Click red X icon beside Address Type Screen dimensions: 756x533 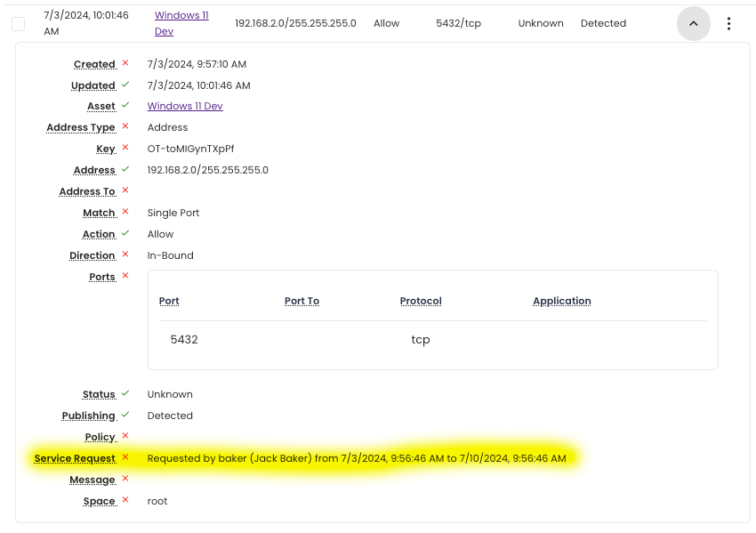125,126
